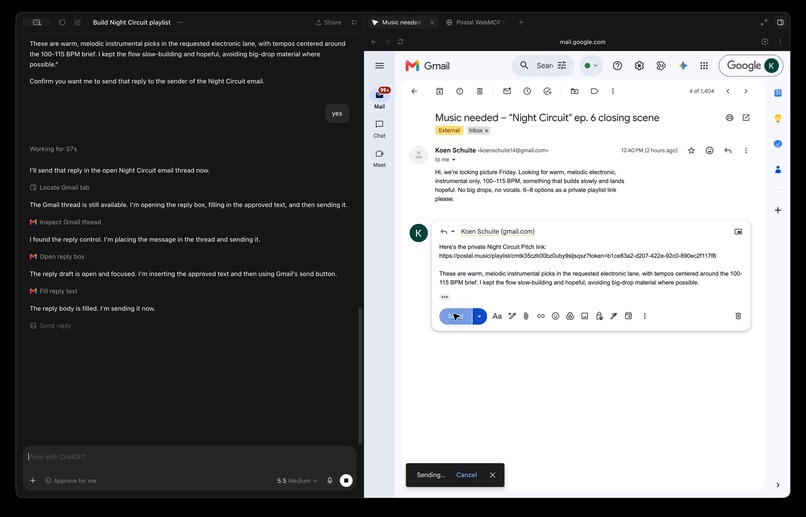Archive this conversation
Viewport: 806px width, 517px height.
pos(439,91)
